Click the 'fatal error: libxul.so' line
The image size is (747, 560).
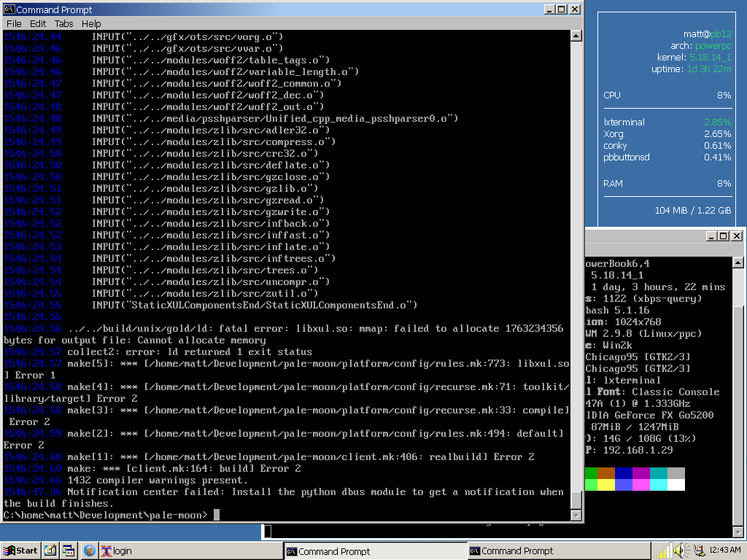coord(284,334)
